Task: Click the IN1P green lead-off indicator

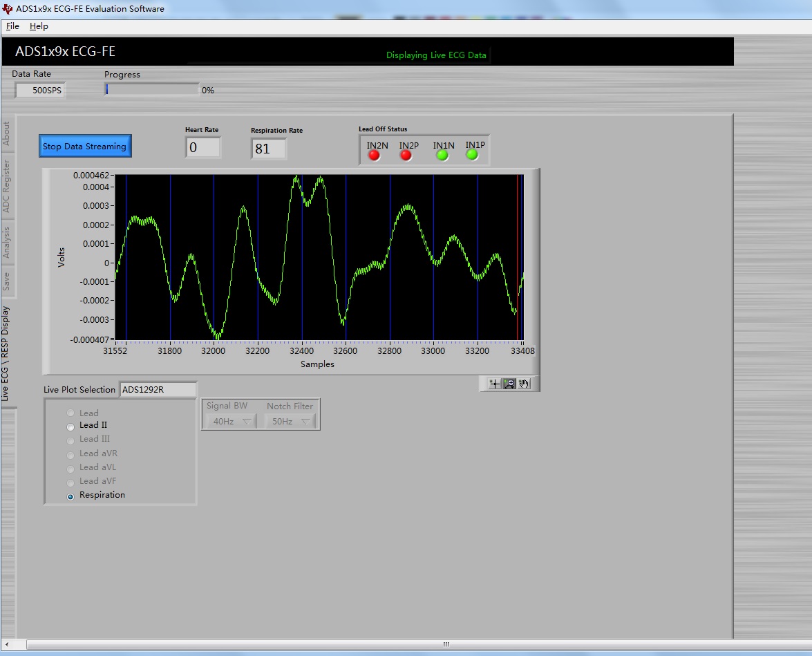Action: [473, 156]
